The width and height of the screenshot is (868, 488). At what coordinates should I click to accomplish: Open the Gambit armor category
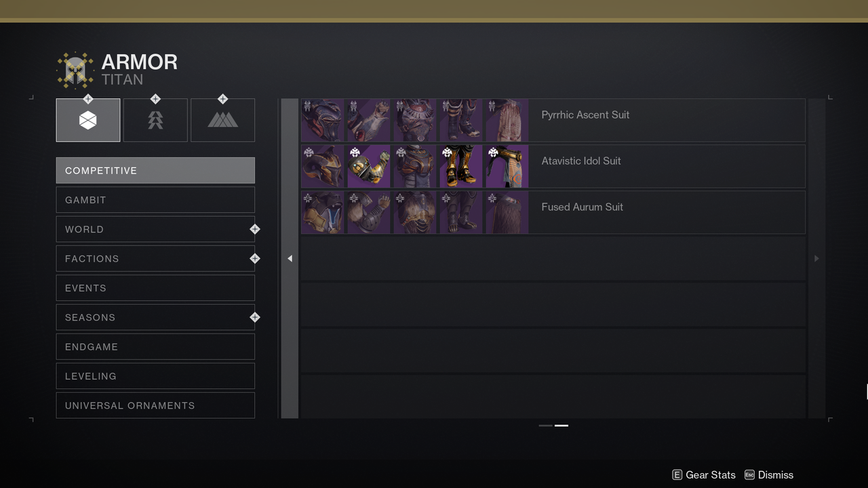(155, 200)
